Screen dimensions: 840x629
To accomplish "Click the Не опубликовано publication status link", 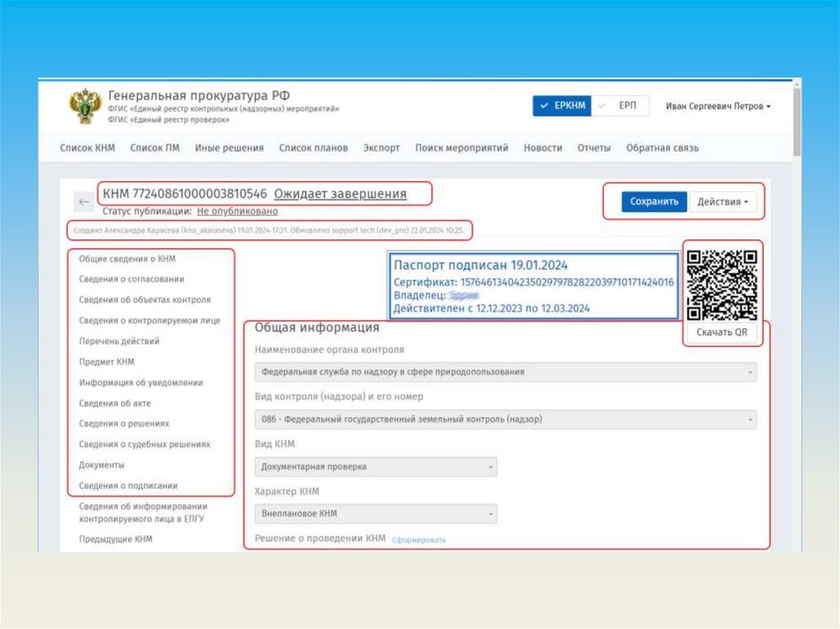I will point(237,211).
